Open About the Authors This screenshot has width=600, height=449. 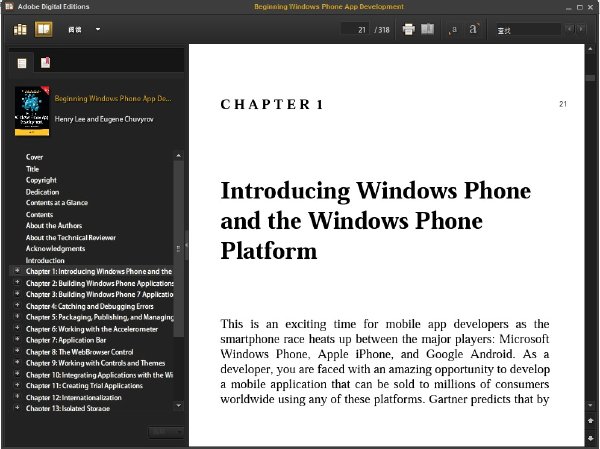54,226
